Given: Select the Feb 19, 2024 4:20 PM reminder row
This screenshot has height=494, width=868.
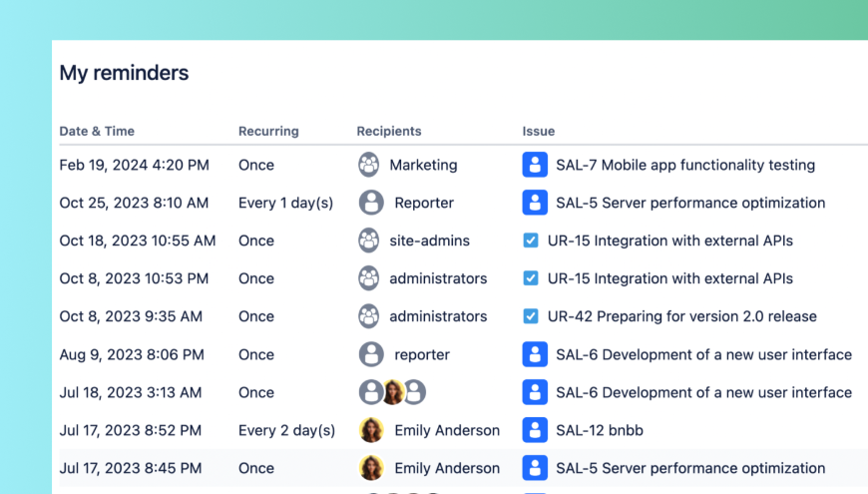Looking at the screenshot, I should pyautogui.click(x=134, y=165).
